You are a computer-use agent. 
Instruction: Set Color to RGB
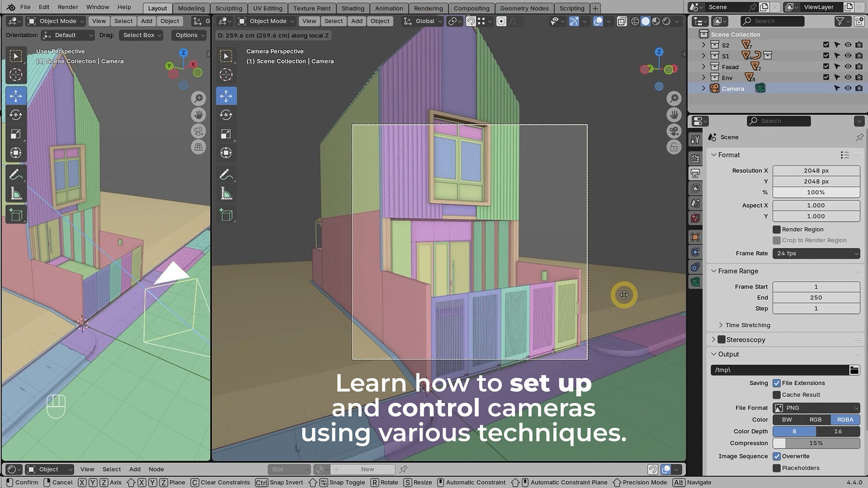click(x=816, y=420)
